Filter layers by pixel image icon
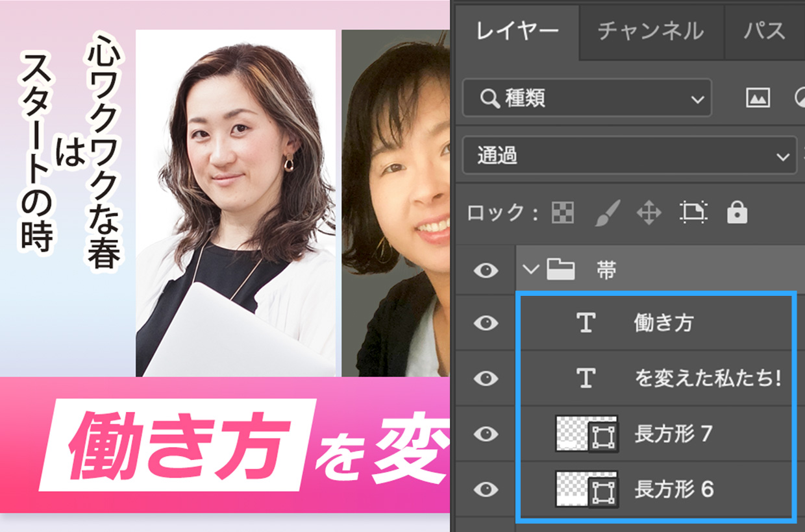Viewport: 805px width, 532px height. [x=758, y=98]
